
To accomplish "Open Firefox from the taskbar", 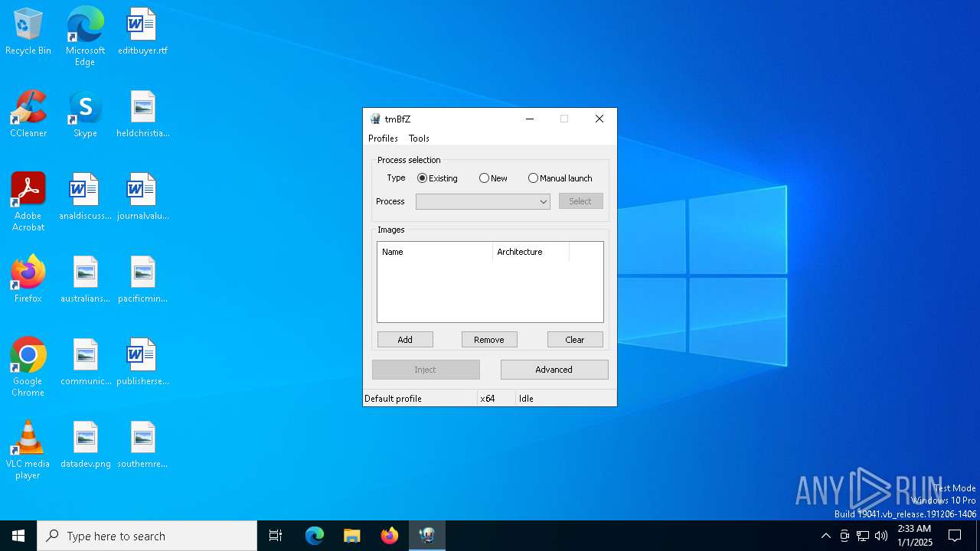I will (390, 536).
